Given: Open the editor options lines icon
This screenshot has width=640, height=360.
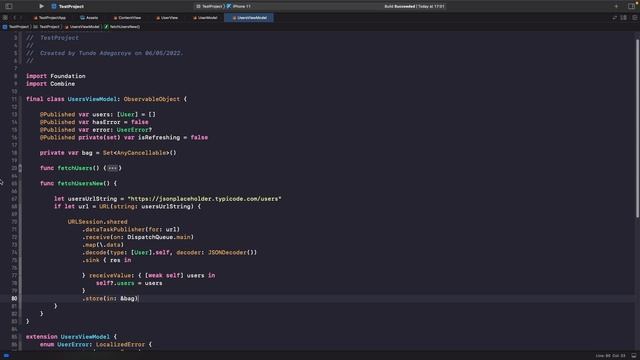Looking at the screenshot, I should [x=624, y=18].
